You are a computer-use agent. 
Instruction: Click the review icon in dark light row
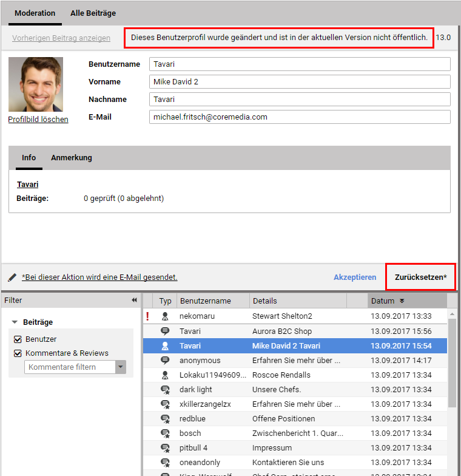(165, 389)
